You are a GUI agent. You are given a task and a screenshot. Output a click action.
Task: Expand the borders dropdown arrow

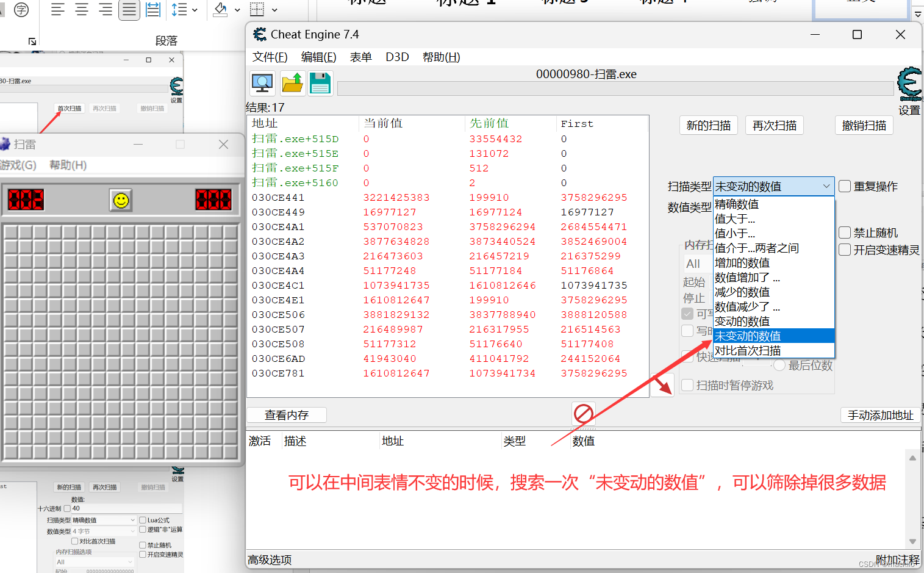pos(274,10)
